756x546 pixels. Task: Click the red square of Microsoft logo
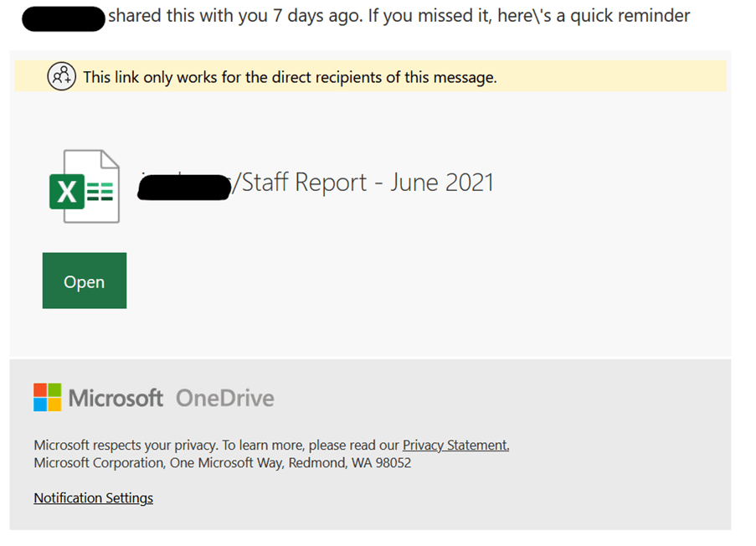[x=40, y=390]
